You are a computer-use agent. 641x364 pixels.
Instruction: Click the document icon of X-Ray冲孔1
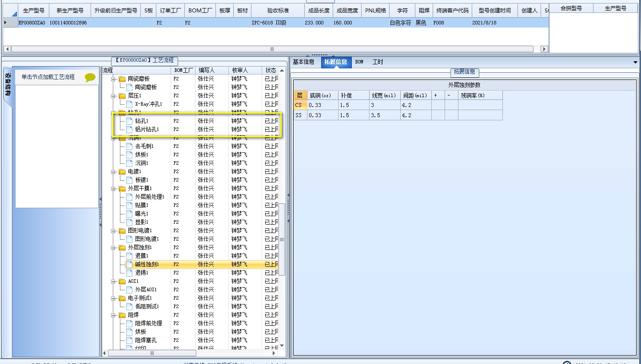[129, 104]
